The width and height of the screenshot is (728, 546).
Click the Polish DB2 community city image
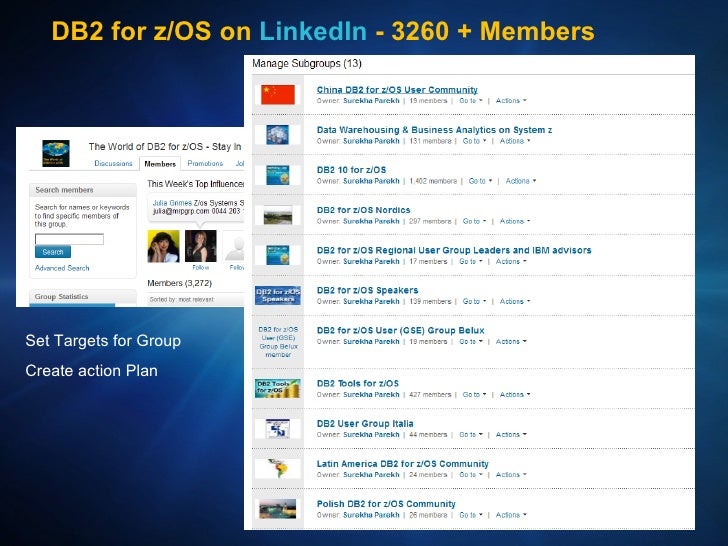(x=278, y=509)
